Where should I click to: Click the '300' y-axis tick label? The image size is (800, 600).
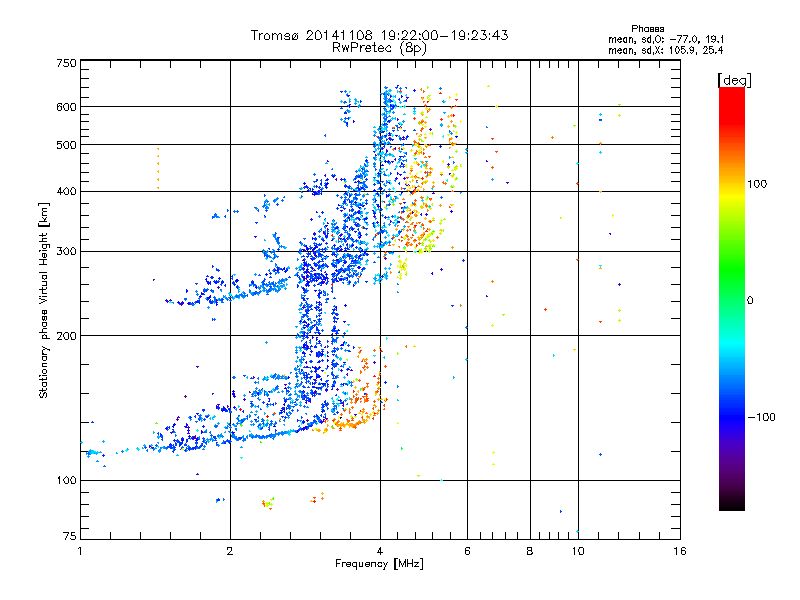66,252
